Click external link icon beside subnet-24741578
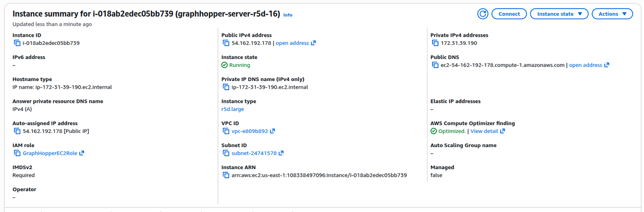 coord(281,153)
